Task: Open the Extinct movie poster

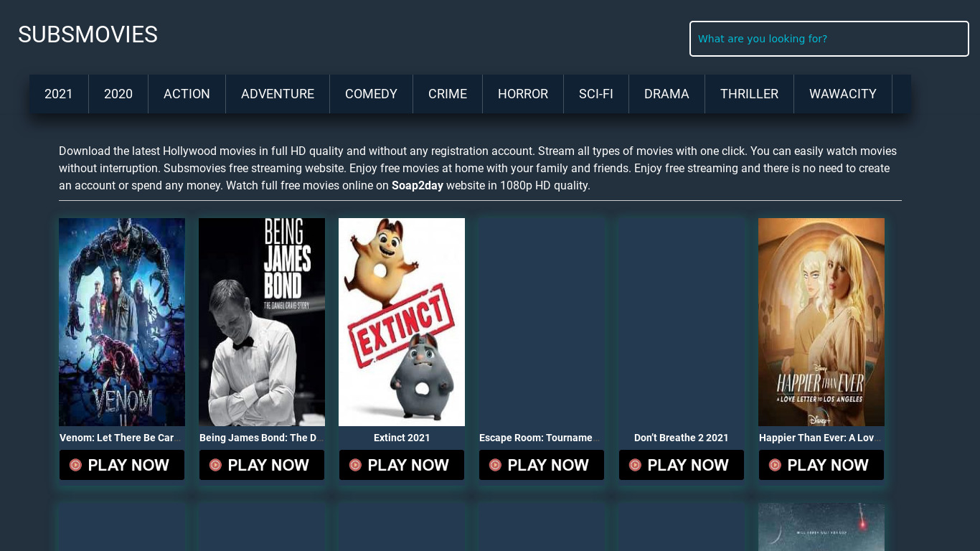Action: pyautogui.click(x=402, y=322)
